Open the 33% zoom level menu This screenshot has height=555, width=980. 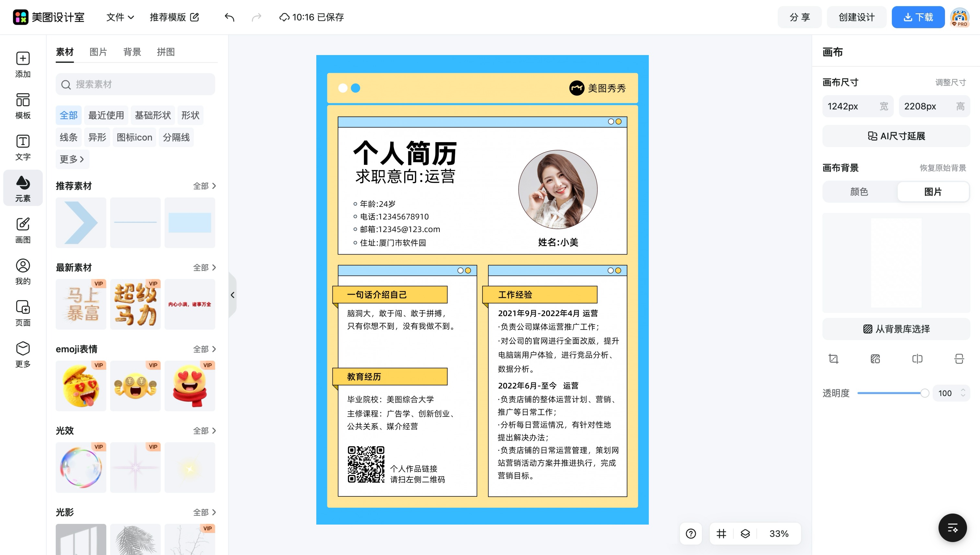click(778, 533)
